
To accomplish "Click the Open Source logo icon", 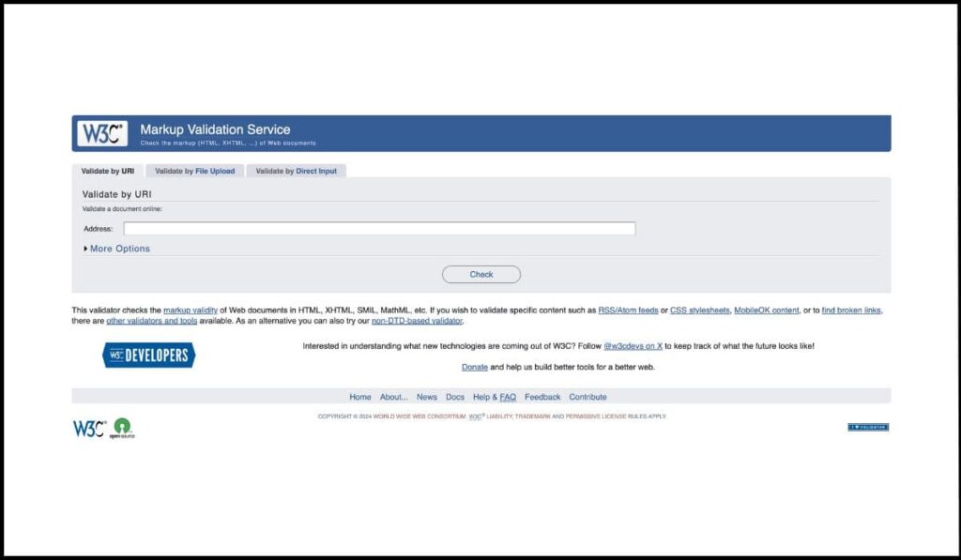I will (x=123, y=428).
